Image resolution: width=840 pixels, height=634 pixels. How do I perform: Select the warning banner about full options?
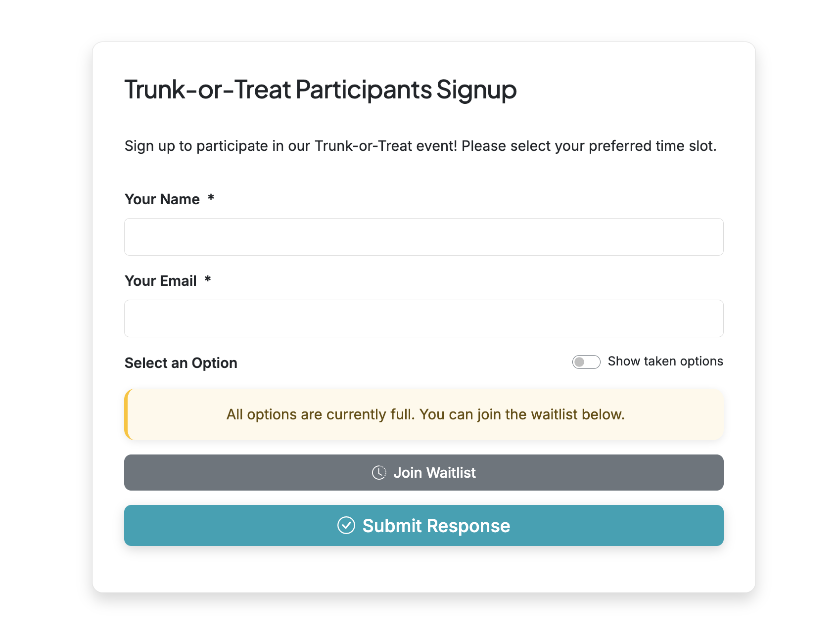pyautogui.click(x=424, y=414)
